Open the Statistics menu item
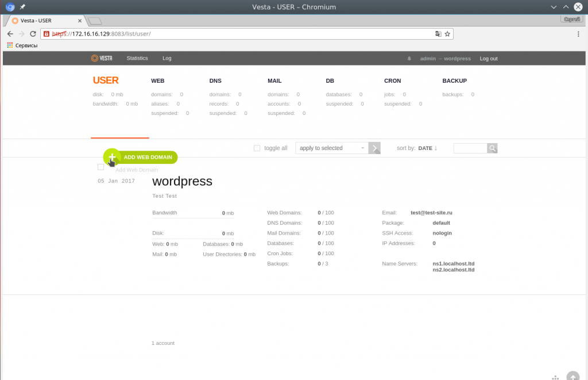 tap(137, 58)
